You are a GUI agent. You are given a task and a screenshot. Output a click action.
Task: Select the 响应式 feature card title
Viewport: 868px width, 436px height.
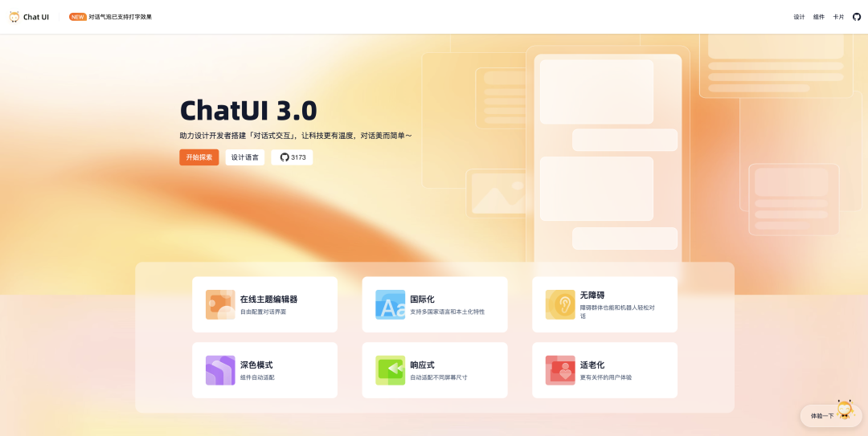pyautogui.click(x=422, y=365)
